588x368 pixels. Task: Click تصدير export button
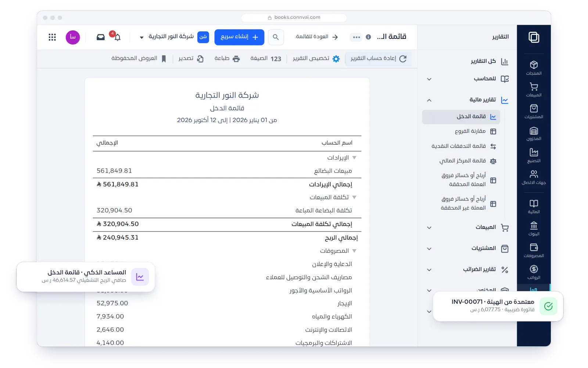tap(191, 59)
